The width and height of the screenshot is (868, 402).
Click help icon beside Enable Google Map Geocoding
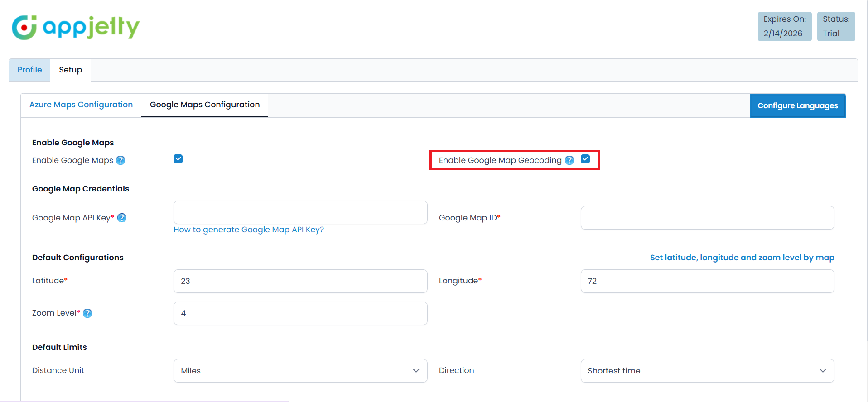[569, 160]
